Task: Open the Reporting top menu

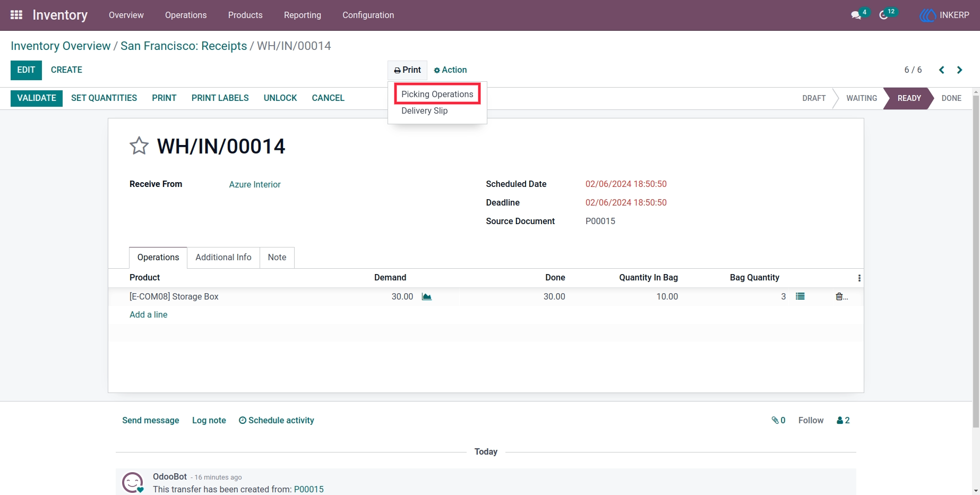Action: click(x=303, y=15)
